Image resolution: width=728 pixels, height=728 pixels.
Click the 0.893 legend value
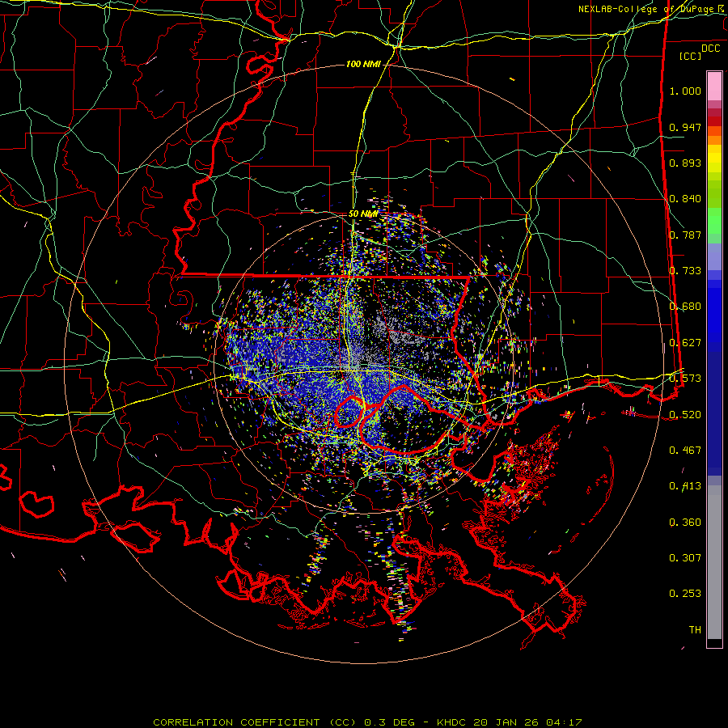[685, 163]
